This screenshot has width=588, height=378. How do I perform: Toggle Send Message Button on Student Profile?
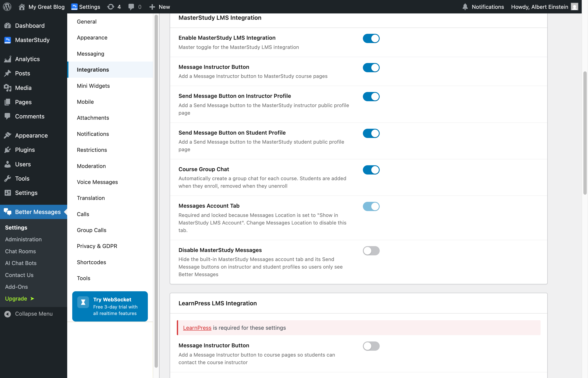(371, 133)
